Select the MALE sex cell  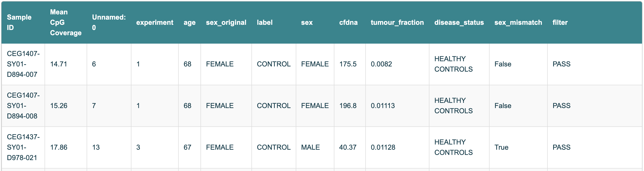click(310, 147)
